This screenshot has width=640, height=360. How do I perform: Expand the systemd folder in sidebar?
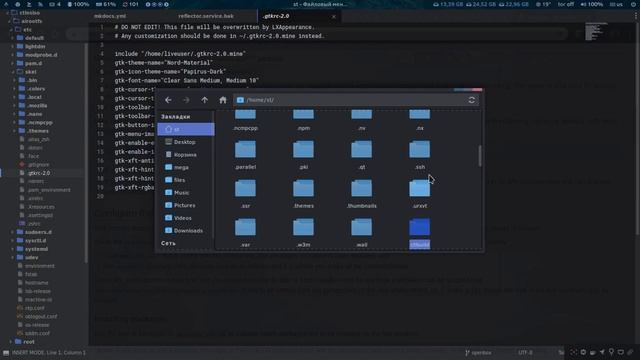(13, 249)
